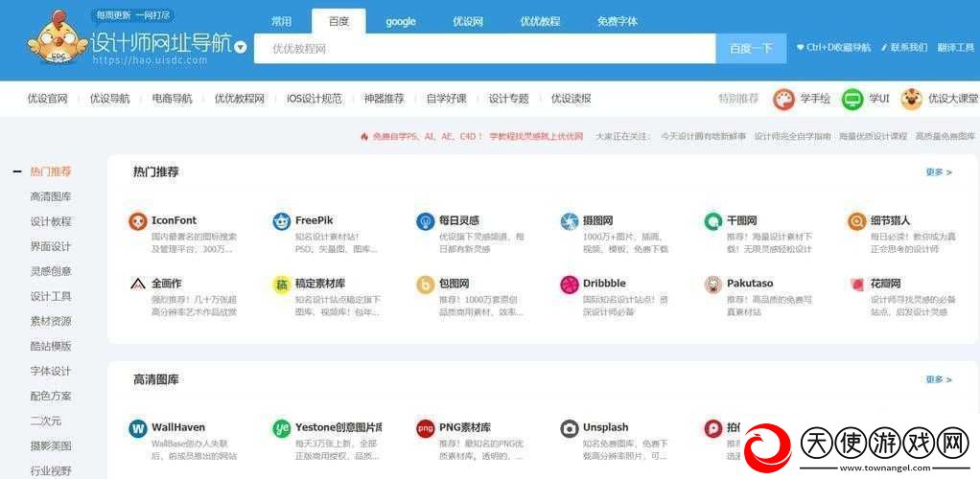The width and height of the screenshot is (980, 479).
Task: Select 二次元 in the left sidebar
Action: (46, 421)
